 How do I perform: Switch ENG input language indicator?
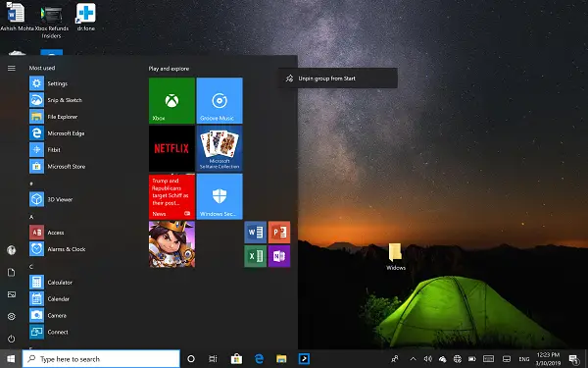tap(524, 359)
